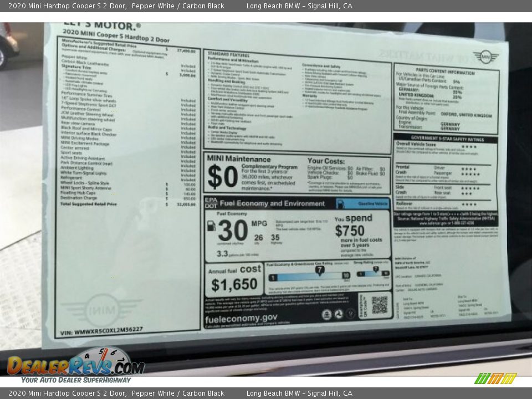The width and height of the screenshot is (532, 399).
Task: Click the Signature Trim option line
Action: coord(128,70)
